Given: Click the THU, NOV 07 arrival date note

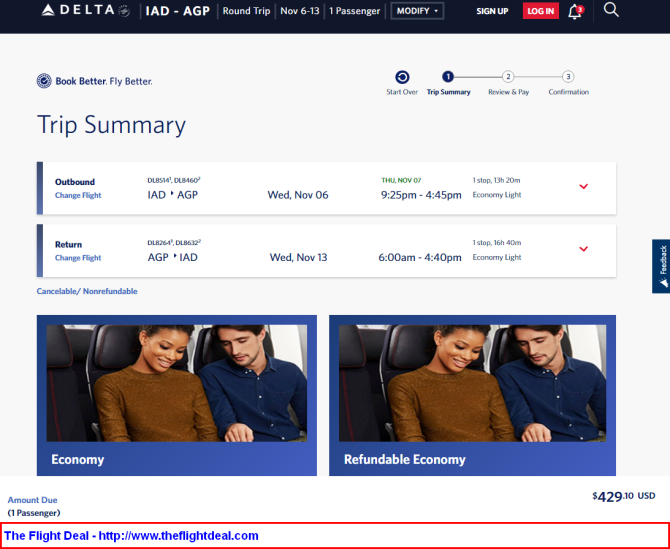Looking at the screenshot, I should (401, 180).
